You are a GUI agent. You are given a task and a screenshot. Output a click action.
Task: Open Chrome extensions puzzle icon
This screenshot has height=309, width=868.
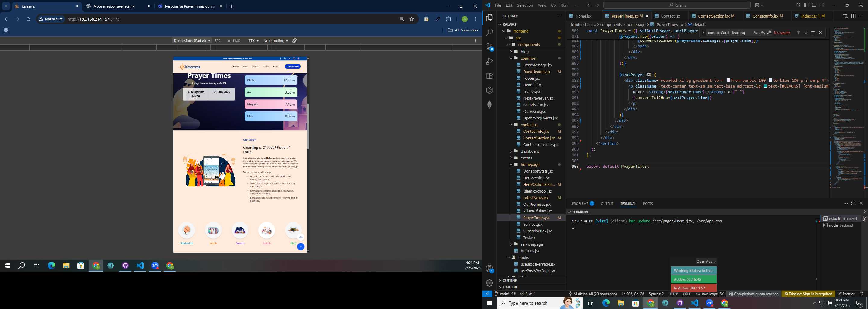click(449, 19)
